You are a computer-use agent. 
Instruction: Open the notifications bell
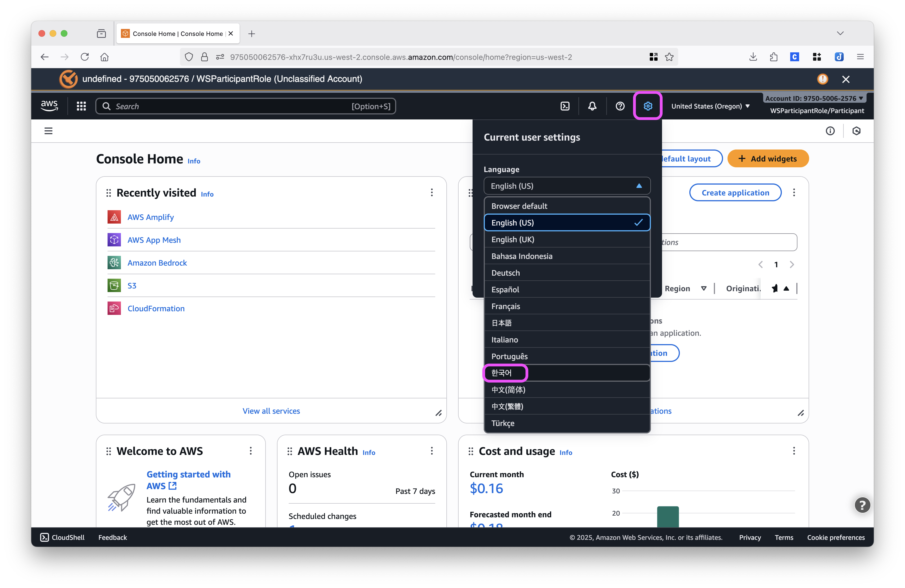pyautogui.click(x=592, y=106)
